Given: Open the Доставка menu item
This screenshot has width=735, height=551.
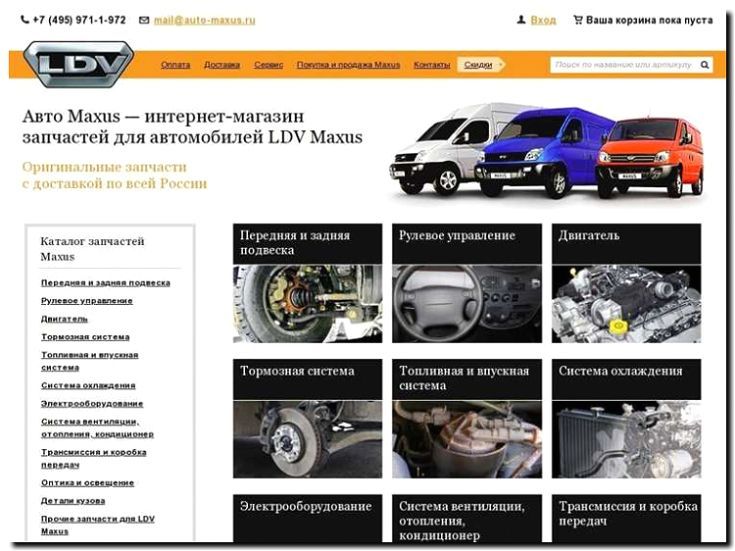Looking at the screenshot, I should pos(222,65).
